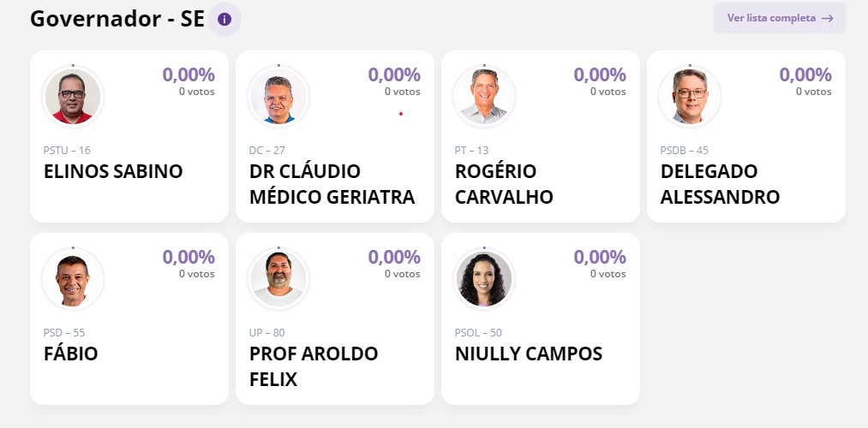Screen dimensions: 868x428
Task: Click Rogério Carvalho's candidate photo
Action: [484, 96]
